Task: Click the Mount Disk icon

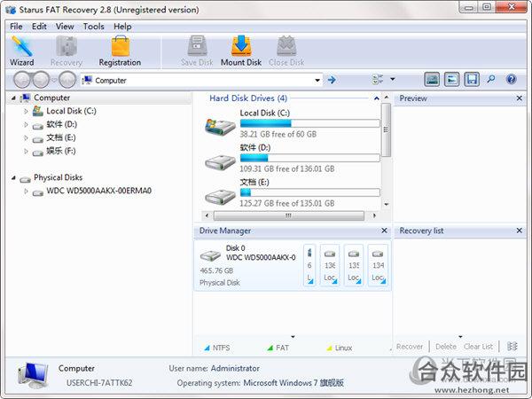Action: pos(241,51)
